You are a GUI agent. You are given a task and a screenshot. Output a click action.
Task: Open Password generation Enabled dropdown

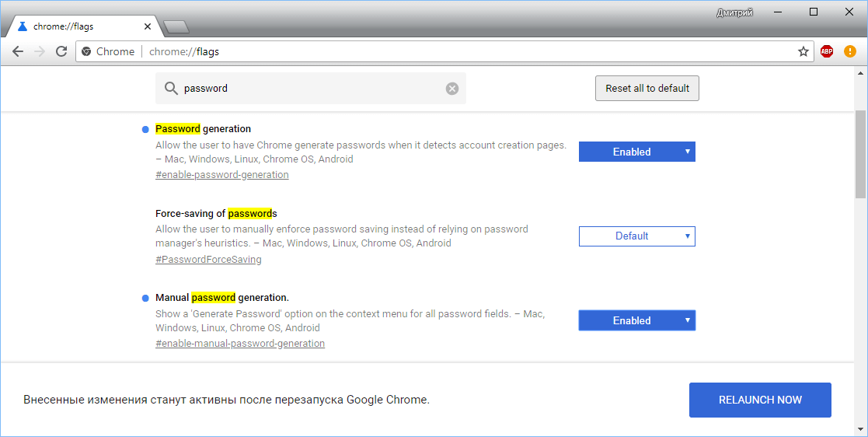(x=636, y=152)
